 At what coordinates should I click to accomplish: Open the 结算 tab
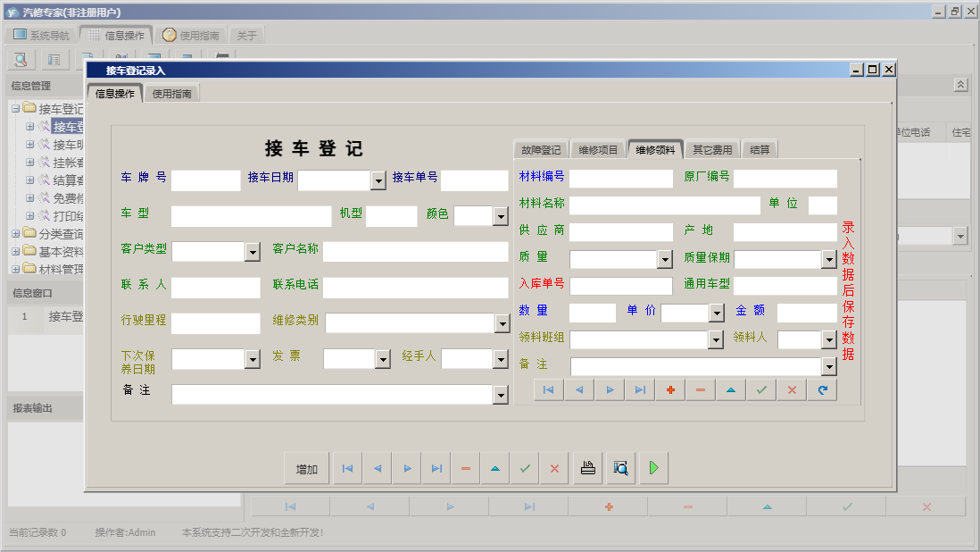pos(760,149)
